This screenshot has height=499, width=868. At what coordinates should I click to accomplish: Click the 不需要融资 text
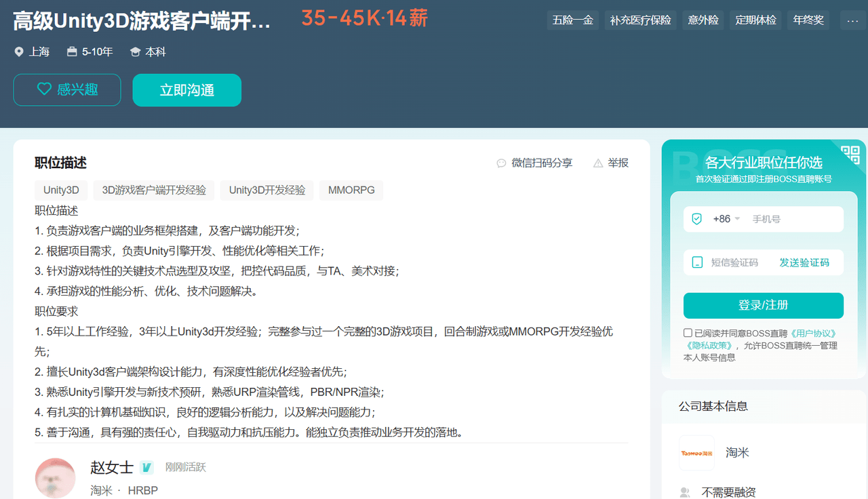click(728, 493)
